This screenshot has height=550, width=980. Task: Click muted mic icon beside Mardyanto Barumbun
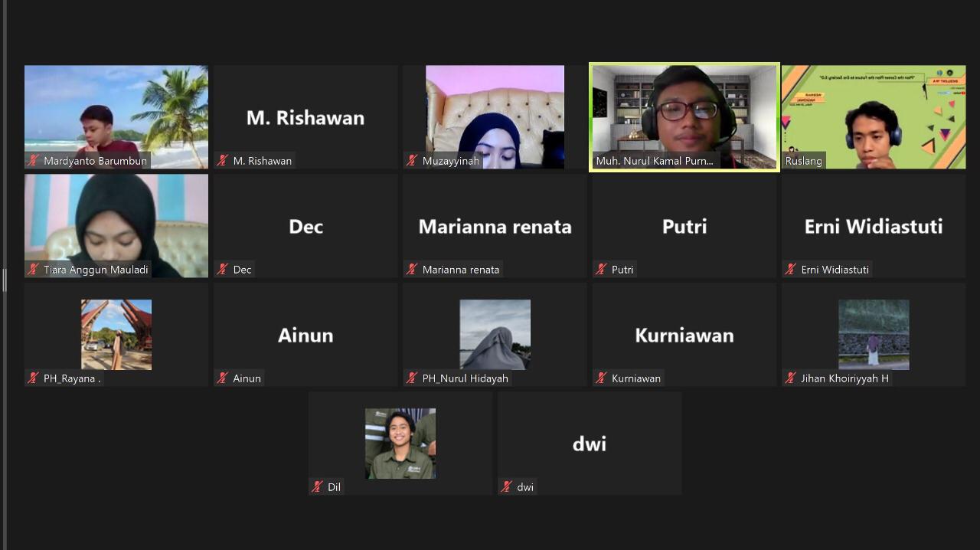coord(33,161)
